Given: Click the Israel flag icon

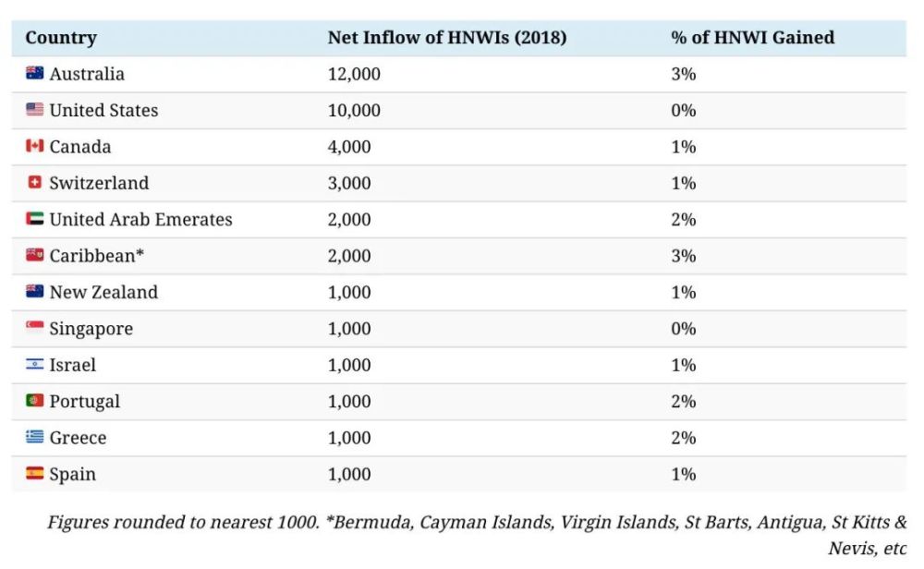Looking at the screenshot, I should [35, 364].
